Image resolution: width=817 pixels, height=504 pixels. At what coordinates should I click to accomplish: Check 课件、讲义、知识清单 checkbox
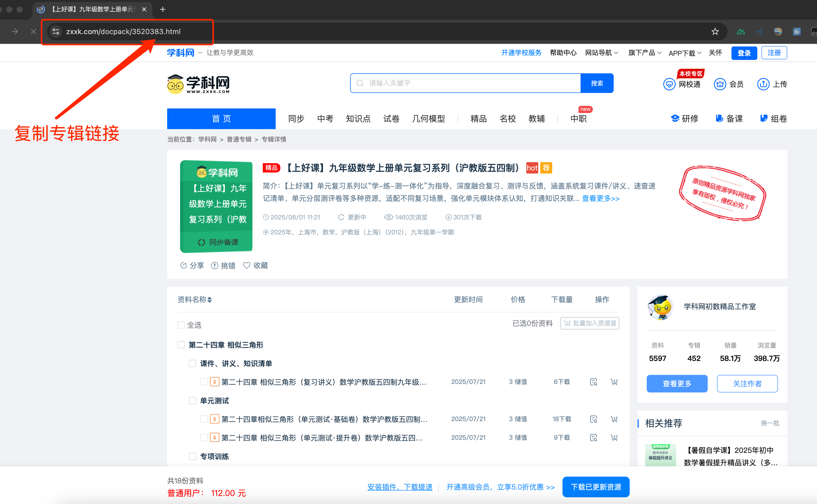point(192,363)
